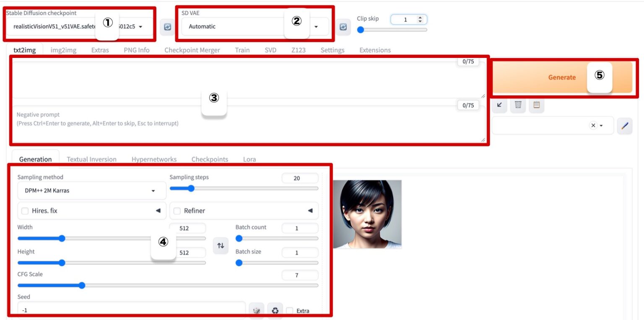Click the arrow icon to read last generation parameters
This screenshot has height=320, width=644.
499,105
